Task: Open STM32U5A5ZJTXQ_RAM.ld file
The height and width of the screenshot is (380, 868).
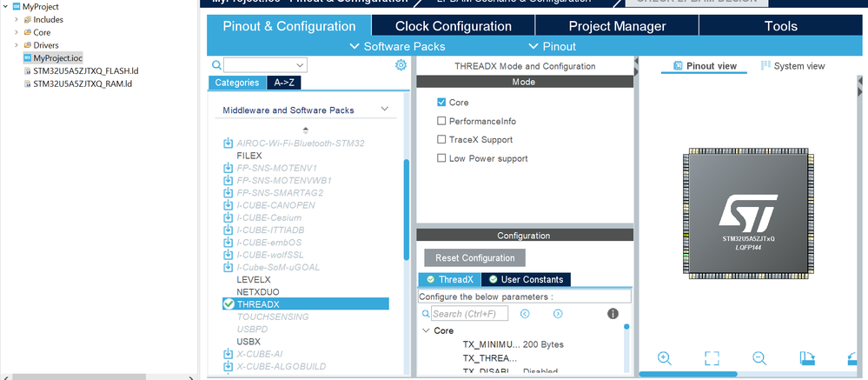Action: click(83, 83)
